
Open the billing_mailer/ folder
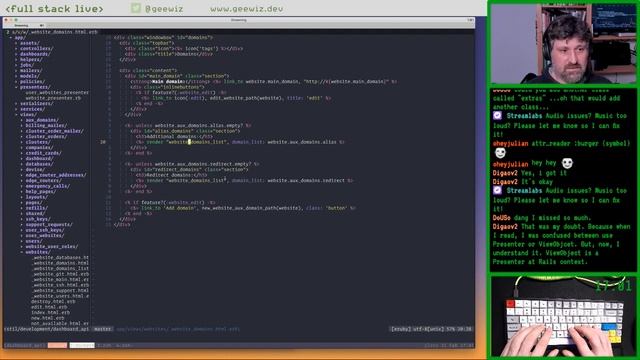pyautogui.click(x=46, y=126)
